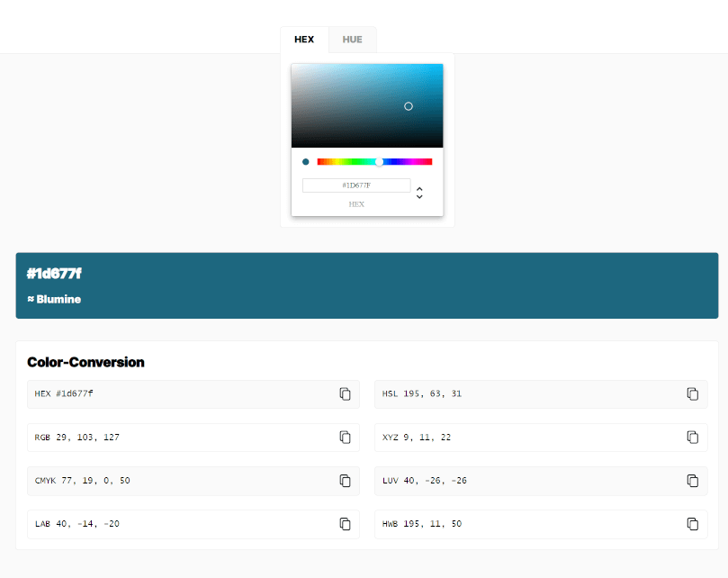Click the teal color preview dot beside the hue slider
Screen dimensions: 728x578
[x=305, y=162]
